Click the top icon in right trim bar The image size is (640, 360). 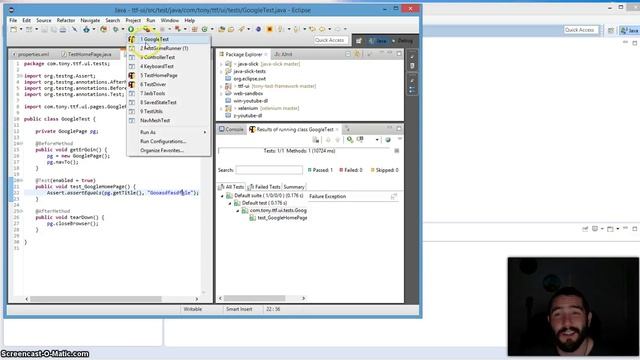coord(412,57)
